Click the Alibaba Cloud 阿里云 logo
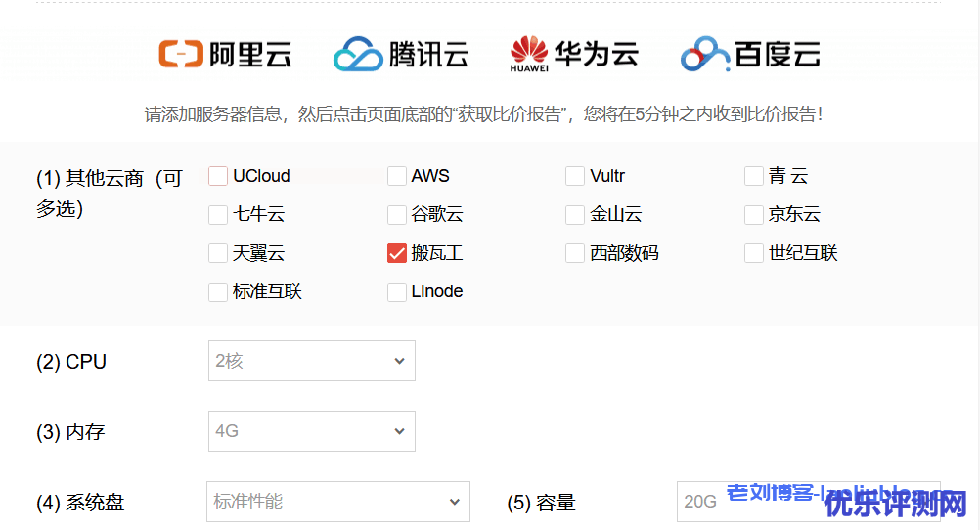This screenshot has height=530, width=980. pos(225,54)
